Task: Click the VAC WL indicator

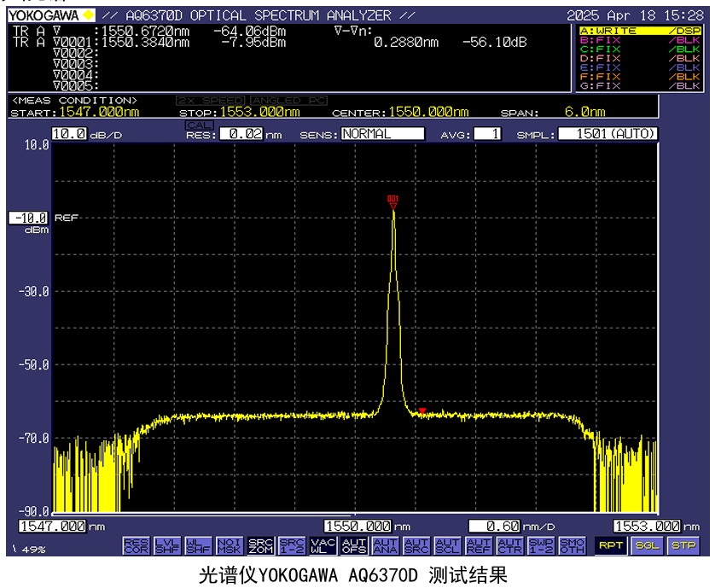Action: coord(323,545)
